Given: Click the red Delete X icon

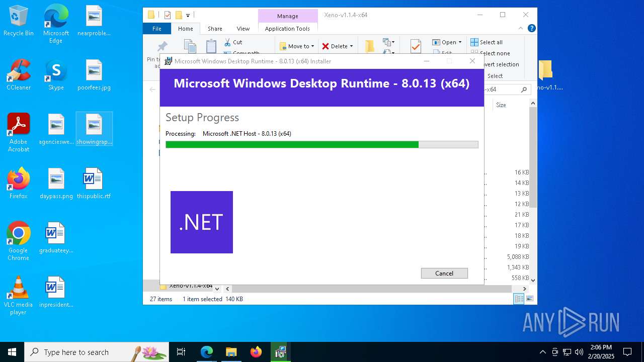Looking at the screenshot, I should pos(326,46).
